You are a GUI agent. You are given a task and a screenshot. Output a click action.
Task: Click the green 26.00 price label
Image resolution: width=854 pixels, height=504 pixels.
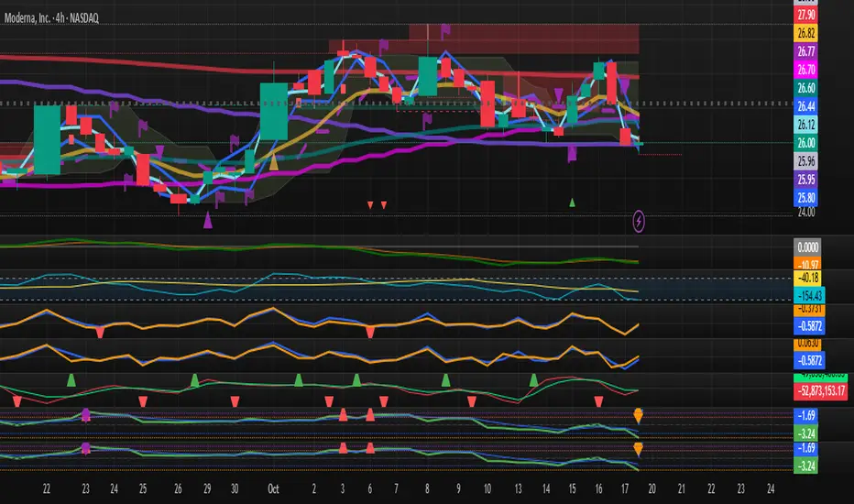(806, 143)
